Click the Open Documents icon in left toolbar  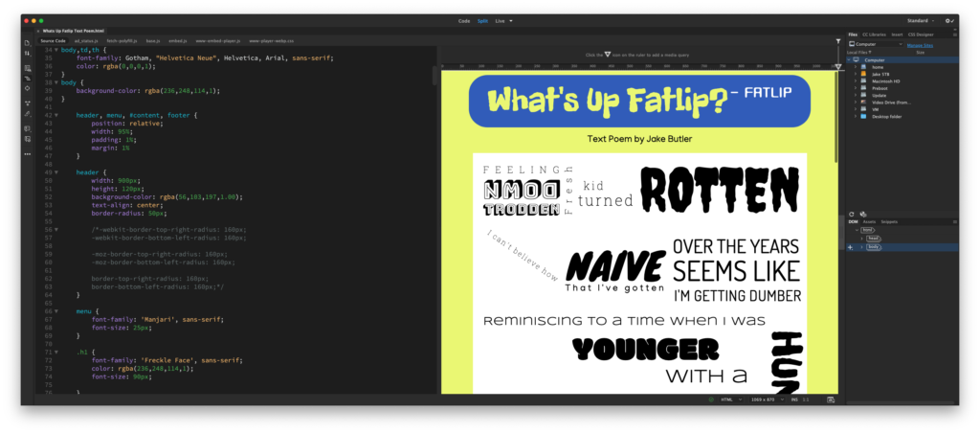(x=27, y=43)
